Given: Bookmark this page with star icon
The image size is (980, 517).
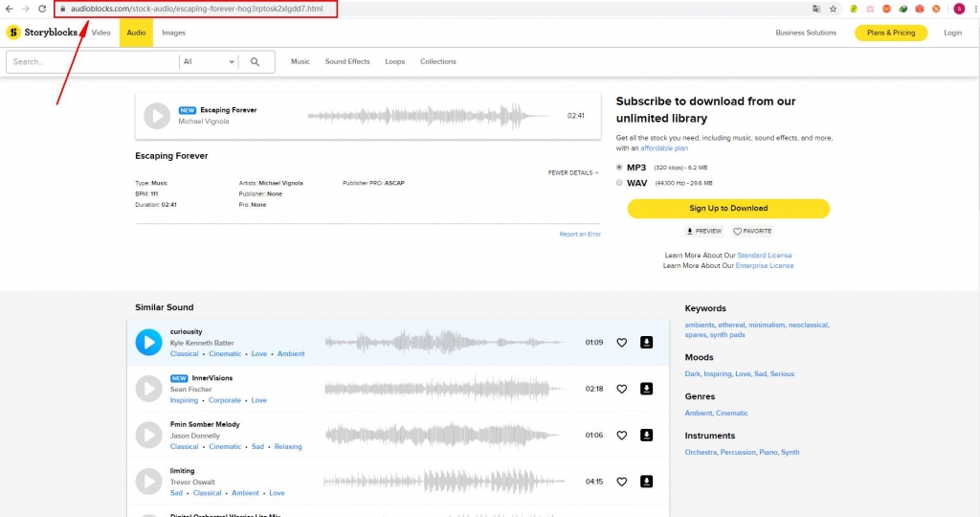Looking at the screenshot, I should [833, 9].
